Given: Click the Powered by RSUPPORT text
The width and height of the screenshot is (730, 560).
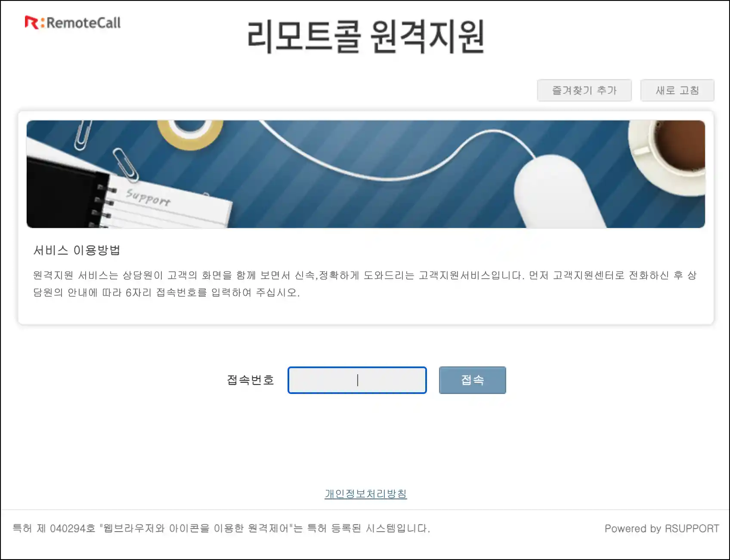Looking at the screenshot, I should click(x=662, y=529).
